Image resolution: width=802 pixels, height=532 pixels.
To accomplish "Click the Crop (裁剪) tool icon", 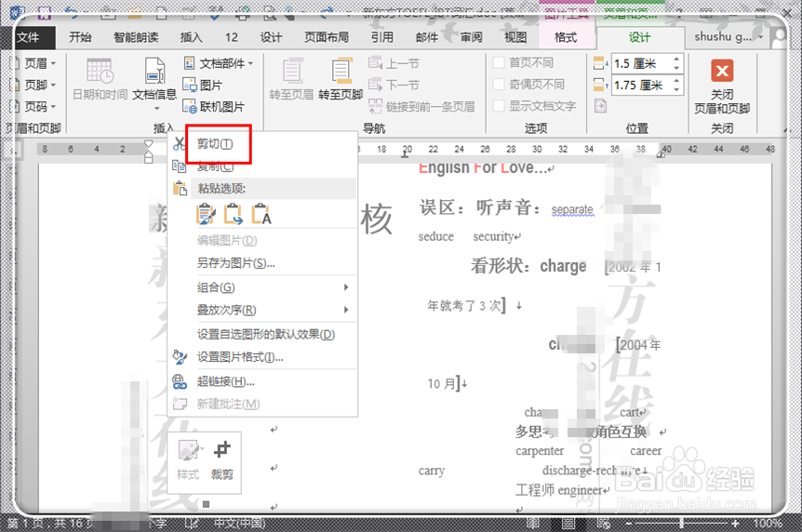I will (x=222, y=451).
